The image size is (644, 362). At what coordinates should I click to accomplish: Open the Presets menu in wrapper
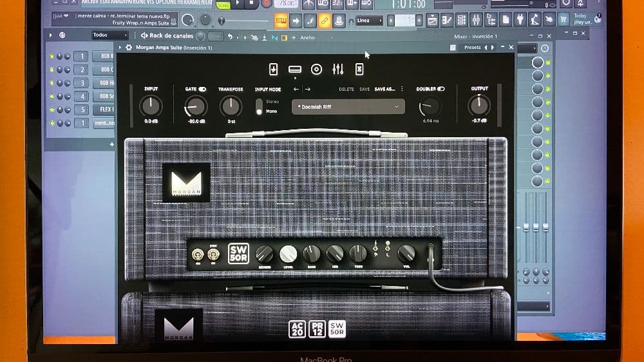click(472, 48)
